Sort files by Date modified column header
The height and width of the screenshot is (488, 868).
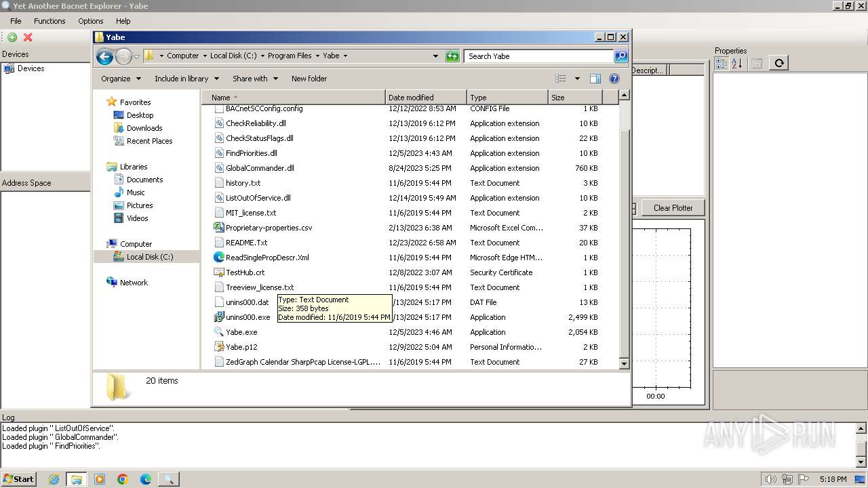(x=426, y=98)
